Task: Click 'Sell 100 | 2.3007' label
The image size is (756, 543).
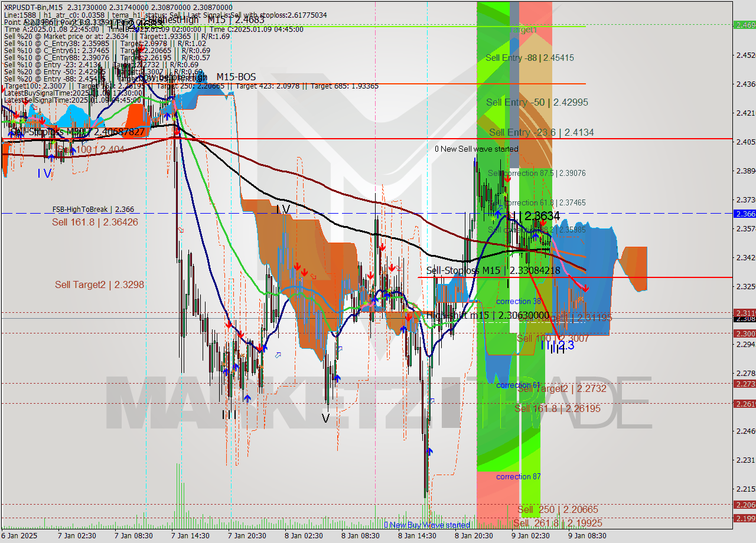Action: click(552, 339)
